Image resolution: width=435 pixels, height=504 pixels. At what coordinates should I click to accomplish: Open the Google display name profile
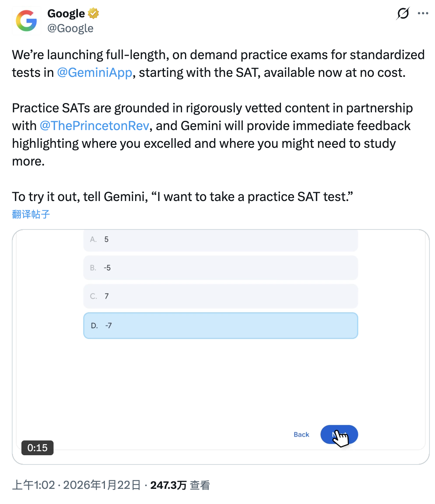(66, 14)
